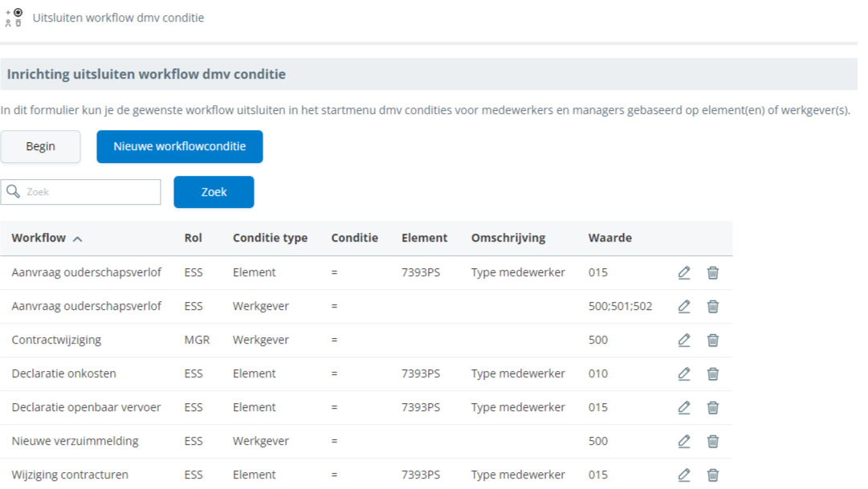Delete the Aanvraag ouderschapsverlof Werkgever condition
Viewport: 868px width, 489px height.
[713, 306]
